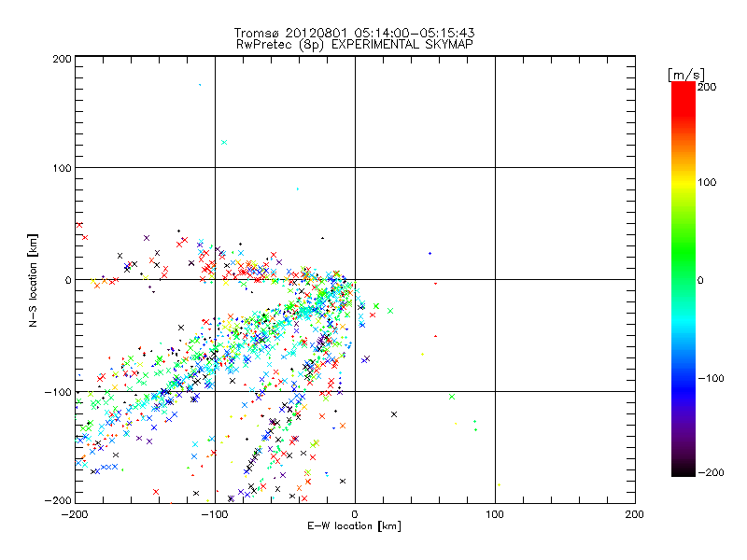
Task: Click the lone black cross east of E-W 0
Action: [394, 414]
